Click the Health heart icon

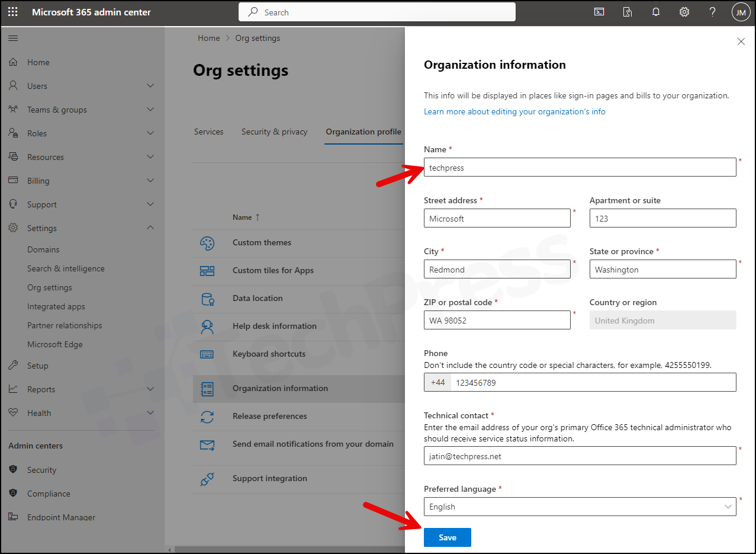pos(13,413)
